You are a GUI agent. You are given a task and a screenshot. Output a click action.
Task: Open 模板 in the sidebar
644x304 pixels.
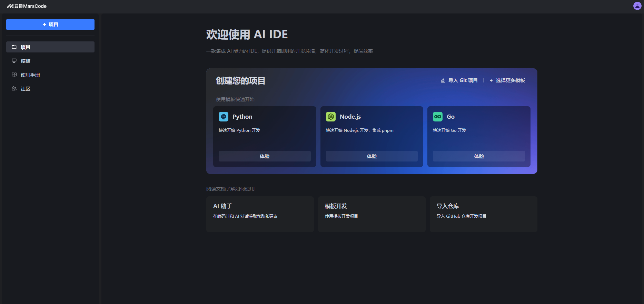click(x=50, y=61)
